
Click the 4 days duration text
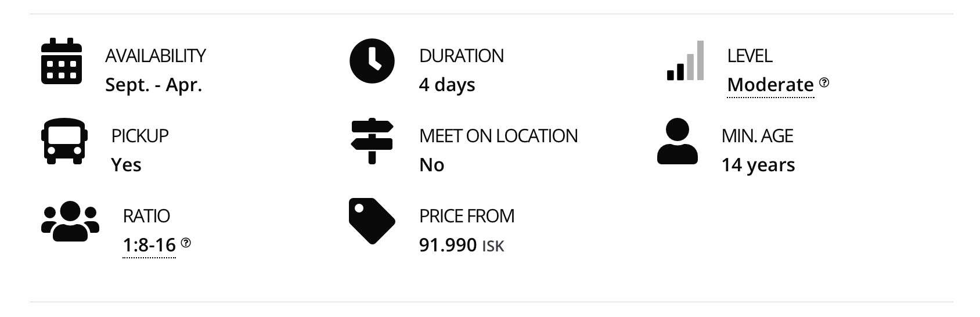[447, 85]
